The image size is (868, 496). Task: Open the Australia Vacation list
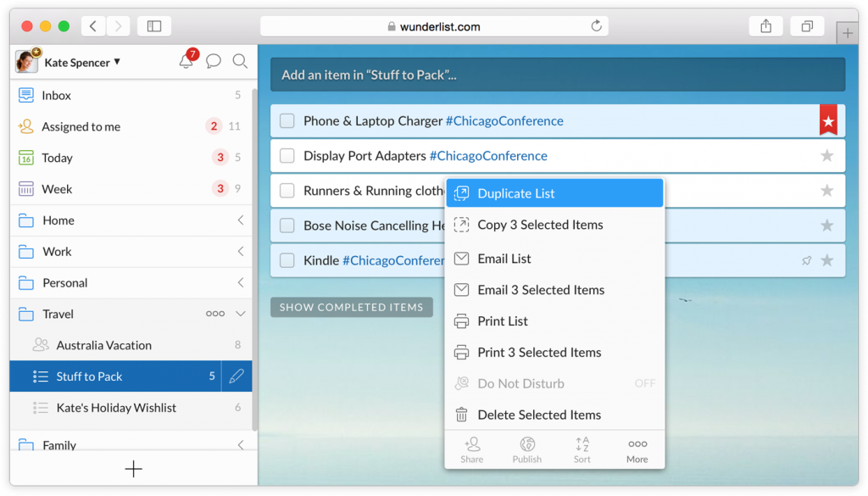coord(131,345)
